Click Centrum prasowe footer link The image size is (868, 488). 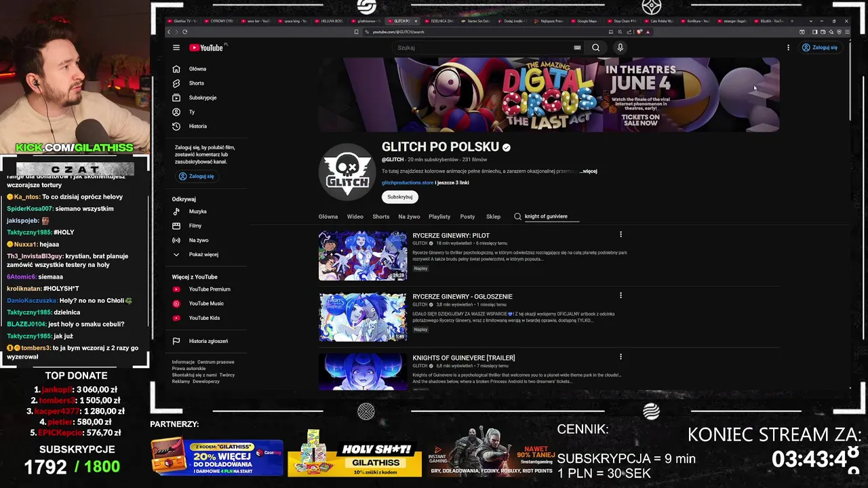coord(216,362)
